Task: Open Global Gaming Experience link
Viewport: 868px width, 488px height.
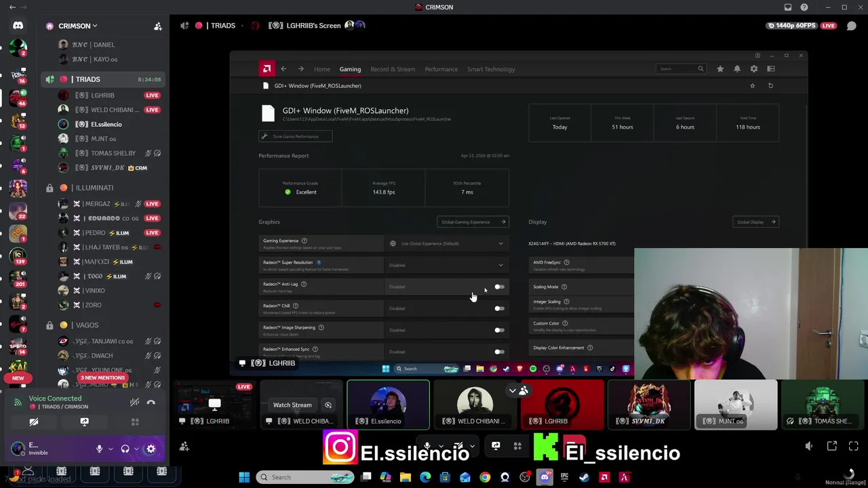Action: (x=473, y=222)
